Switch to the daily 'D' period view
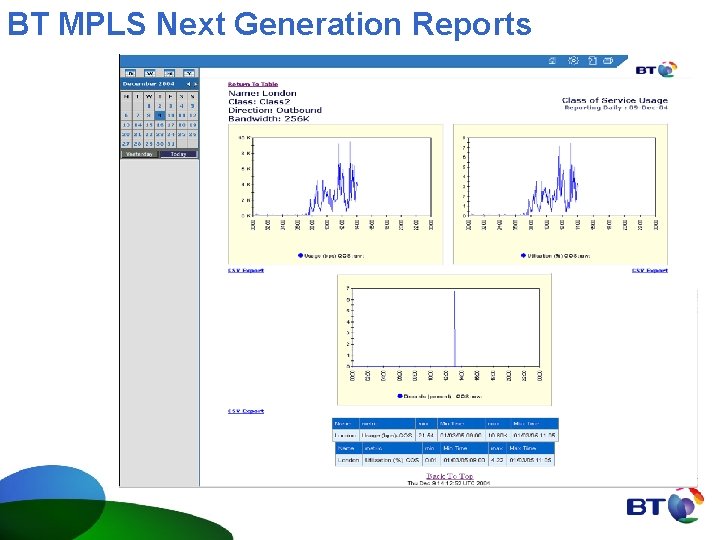The width and height of the screenshot is (720, 540). (x=130, y=73)
